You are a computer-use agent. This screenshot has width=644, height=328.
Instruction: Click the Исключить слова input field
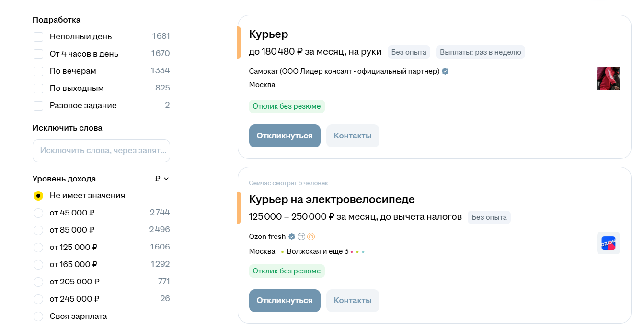(101, 150)
